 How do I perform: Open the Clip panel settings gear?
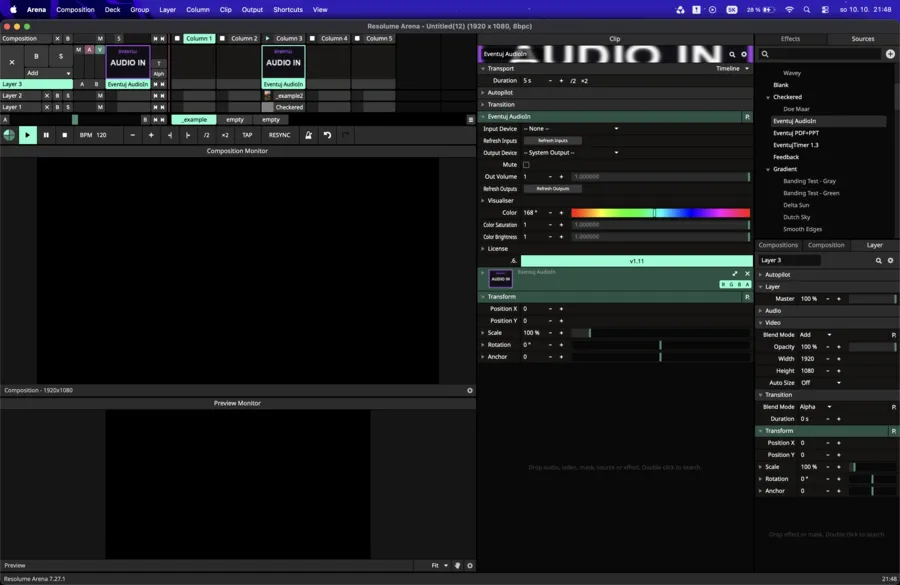[744, 54]
